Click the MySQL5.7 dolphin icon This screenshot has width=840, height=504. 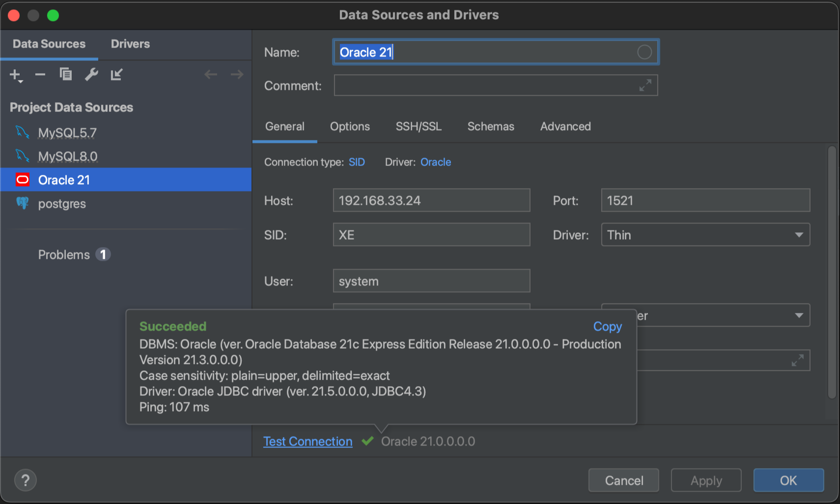point(22,132)
